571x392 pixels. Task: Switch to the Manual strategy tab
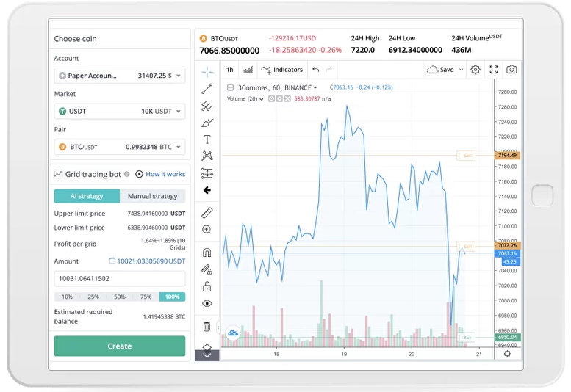coord(153,196)
